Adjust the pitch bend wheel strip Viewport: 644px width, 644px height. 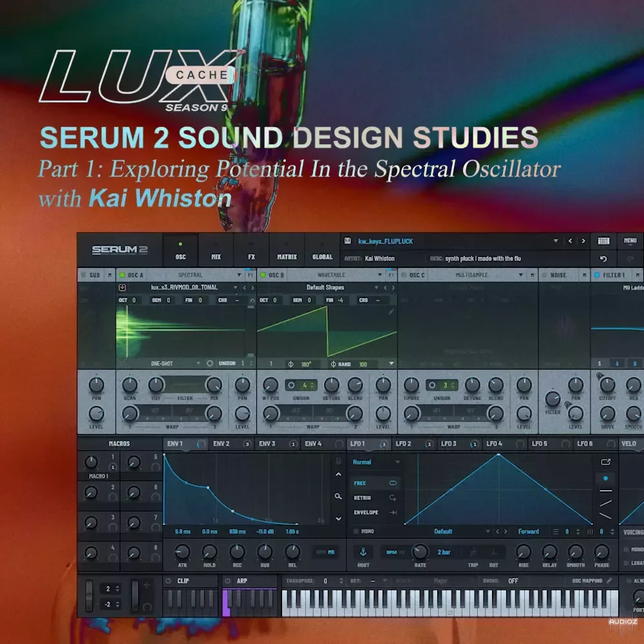coord(89,596)
